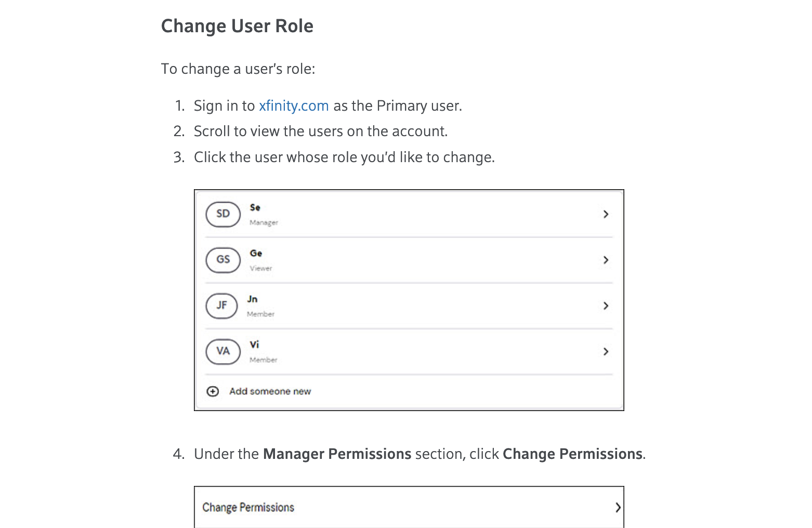Open the xfinity.com link
Image resolution: width=812 pixels, height=528 pixels.
pyautogui.click(x=294, y=105)
